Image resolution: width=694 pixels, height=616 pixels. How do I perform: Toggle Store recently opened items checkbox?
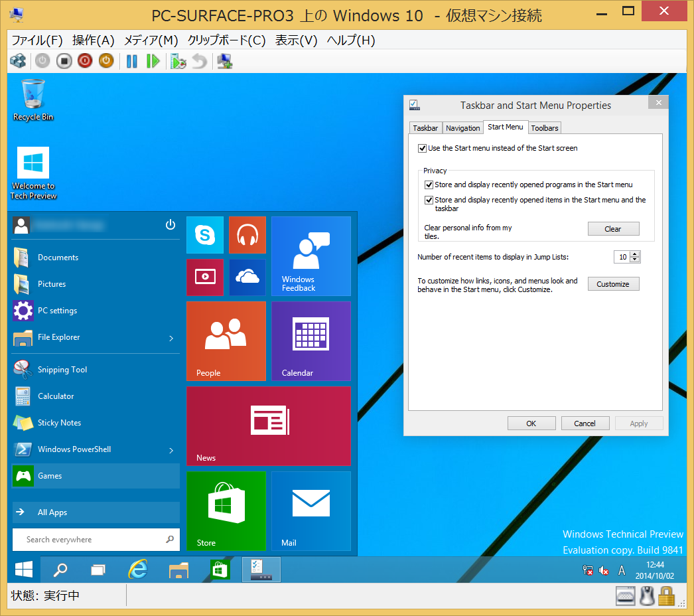pyautogui.click(x=429, y=200)
